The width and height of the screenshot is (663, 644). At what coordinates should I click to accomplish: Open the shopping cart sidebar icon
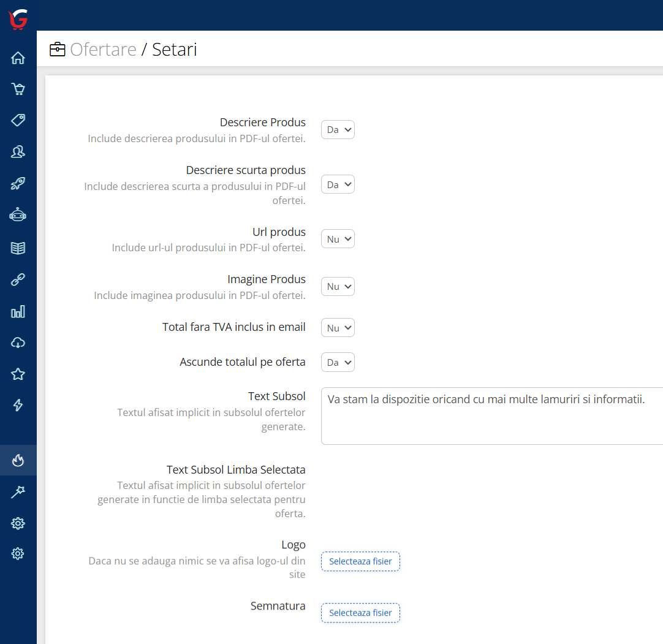18,89
